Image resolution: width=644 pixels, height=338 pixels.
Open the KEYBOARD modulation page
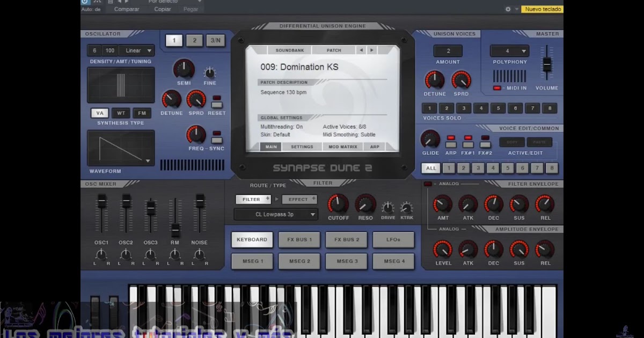pos(252,239)
